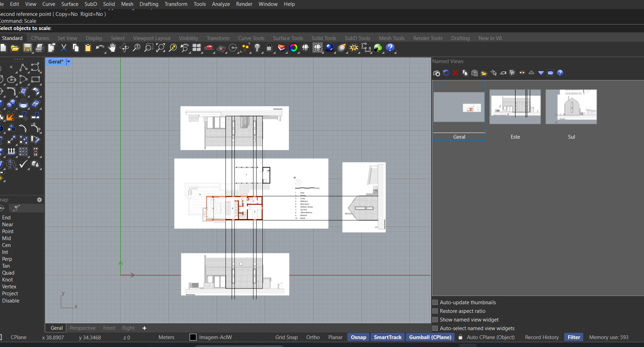Click the layer color swatch beside Imagem-AcIW
Screen dimensions: 644x347
tap(193, 337)
